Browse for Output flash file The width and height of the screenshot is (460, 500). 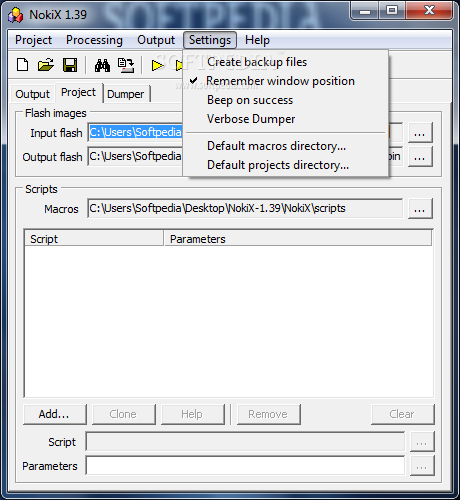(420, 156)
